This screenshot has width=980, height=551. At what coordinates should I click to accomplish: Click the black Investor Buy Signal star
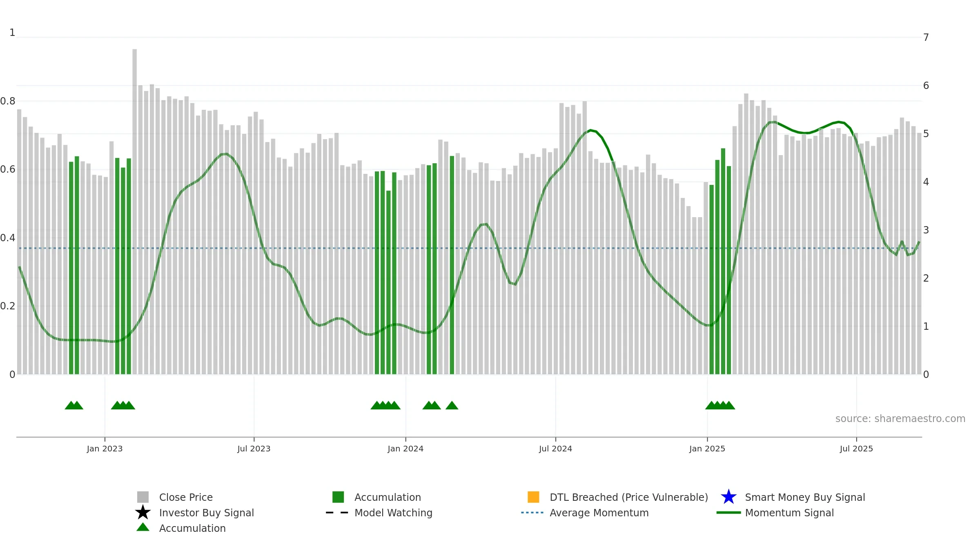click(143, 513)
